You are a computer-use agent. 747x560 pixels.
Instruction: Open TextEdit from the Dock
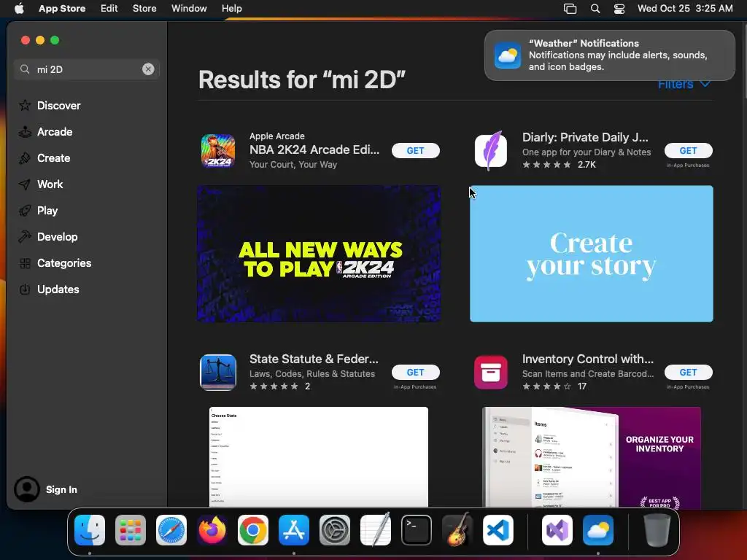[376, 529]
